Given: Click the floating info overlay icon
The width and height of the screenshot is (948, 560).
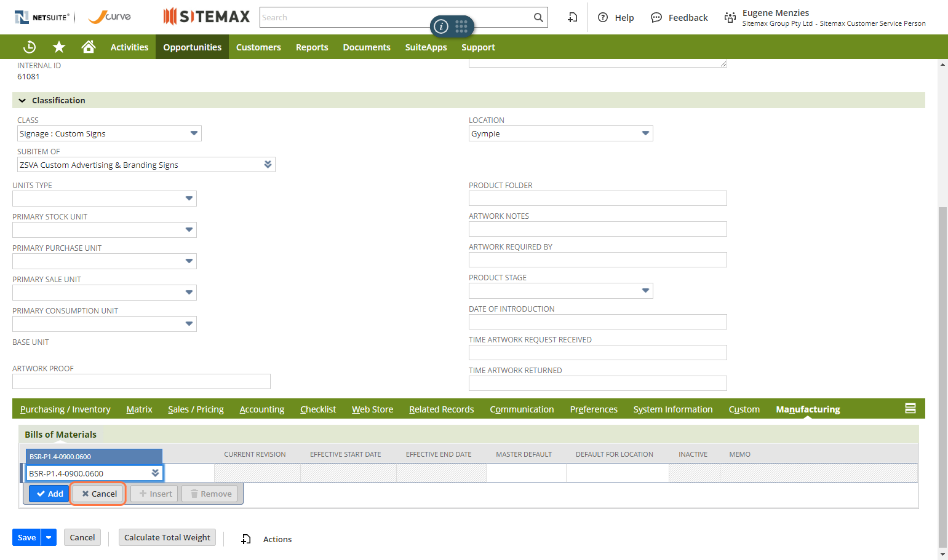Looking at the screenshot, I should 441,26.
